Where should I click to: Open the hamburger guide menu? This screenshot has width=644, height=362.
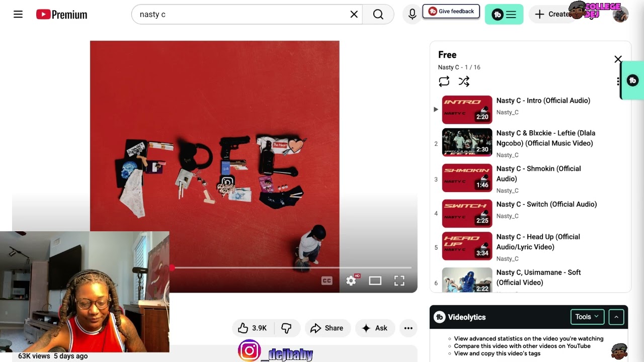(18, 15)
